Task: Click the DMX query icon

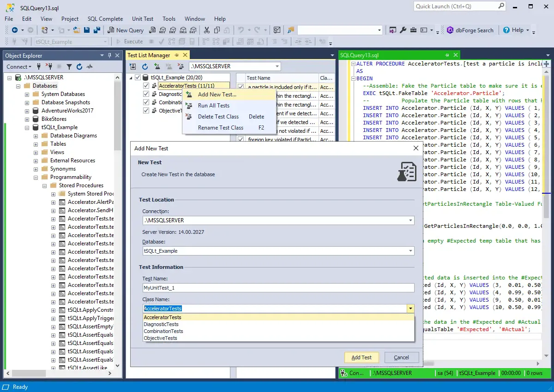Action: click(172, 30)
